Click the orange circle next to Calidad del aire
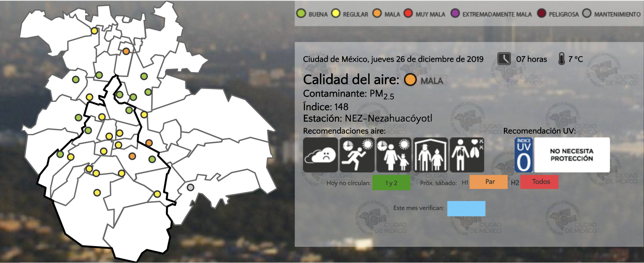Image resolution: width=644 pixels, height=263 pixels. [x=410, y=80]
